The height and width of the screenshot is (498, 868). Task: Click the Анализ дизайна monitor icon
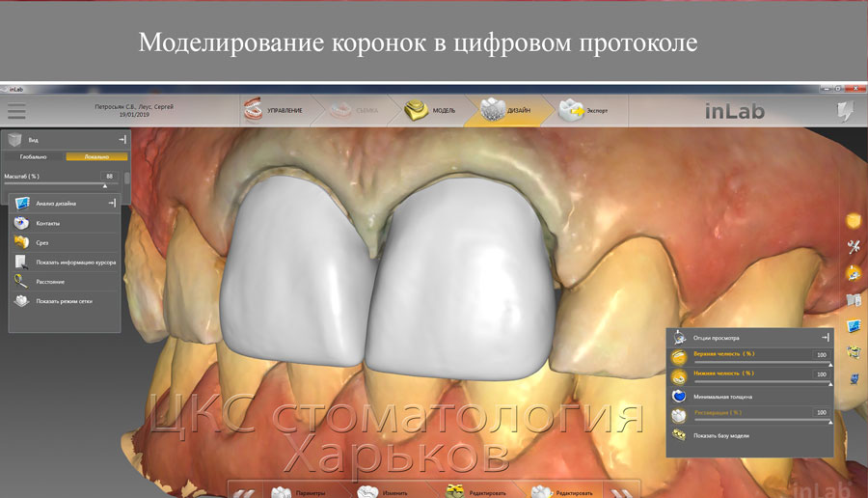point(21,204)
